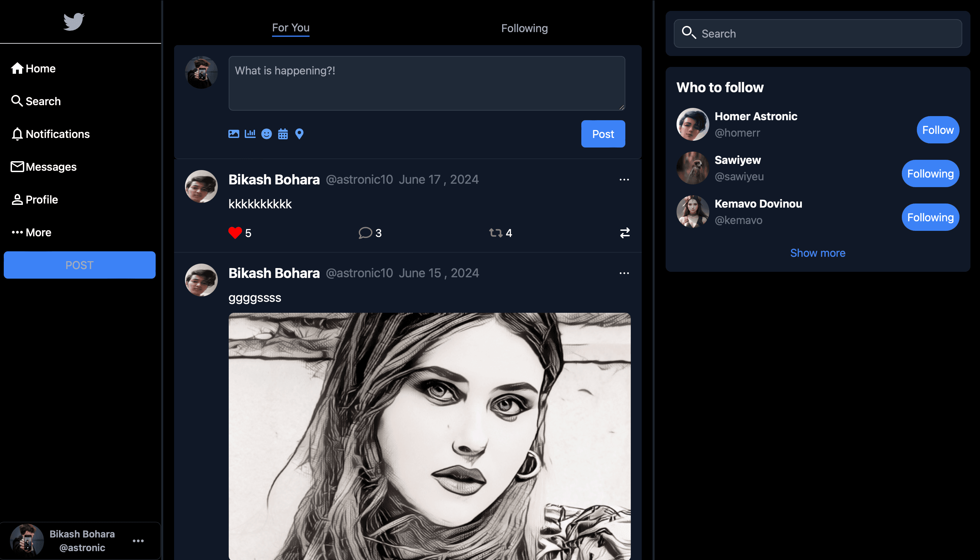Open comments on the kkkkkkkkkk post
Screen dimensions: 980x560
coord(365,233)
